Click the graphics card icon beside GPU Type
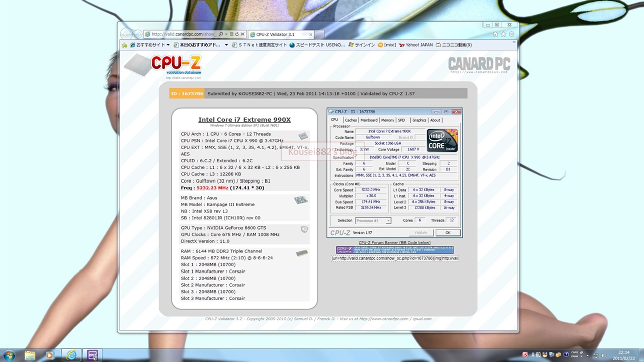 coord(304,229)
